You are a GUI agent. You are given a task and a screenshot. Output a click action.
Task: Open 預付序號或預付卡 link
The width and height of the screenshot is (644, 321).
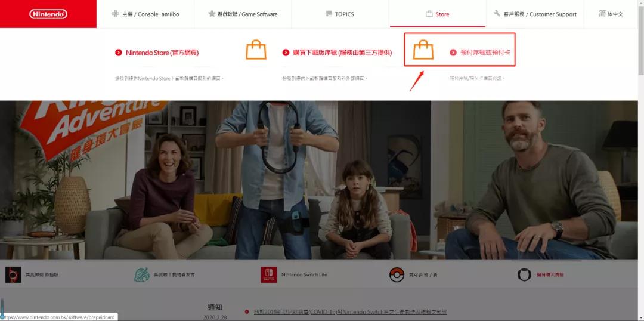click(486, 53)
